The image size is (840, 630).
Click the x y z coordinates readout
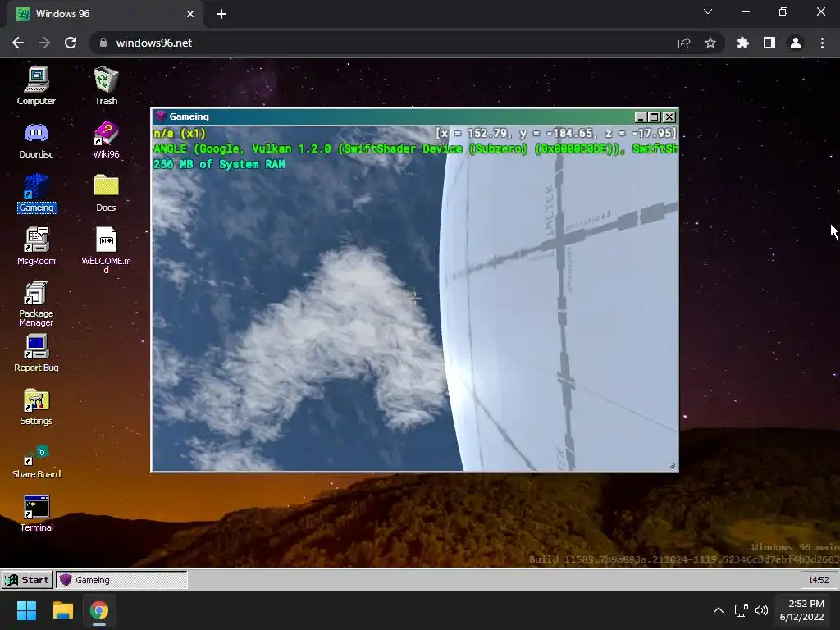[556, 134]
